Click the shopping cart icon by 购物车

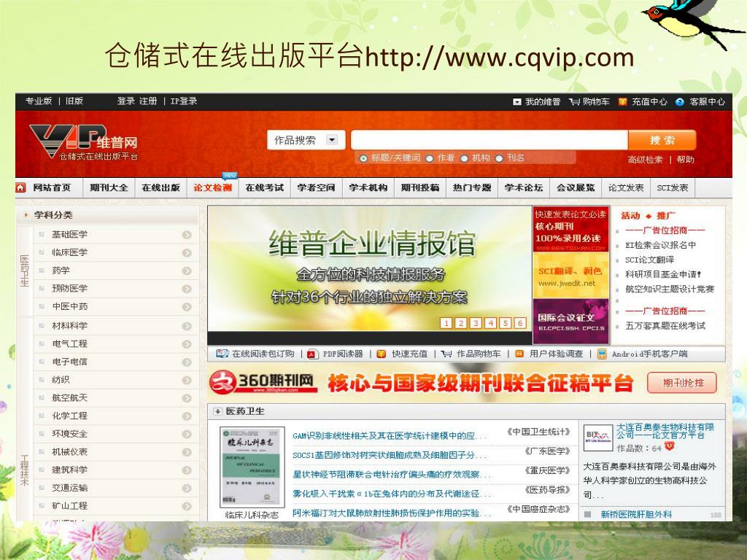[574, 102]
